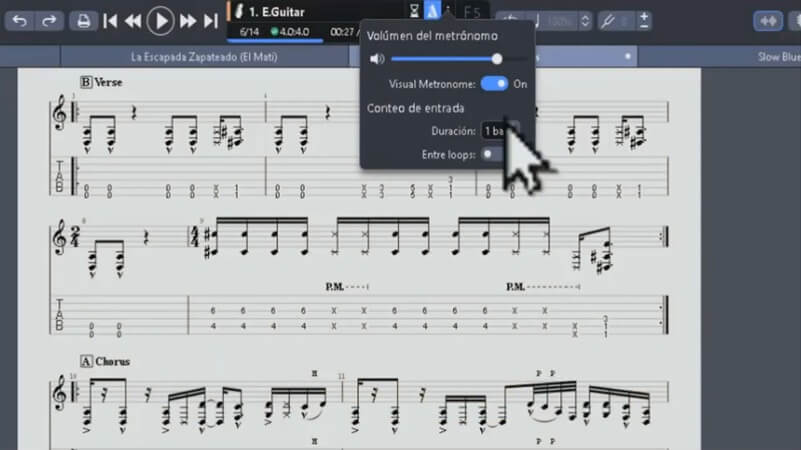Switch off the Visual Metronome toggle
Viewport: 801px width, 450px height.
pos(494,84)
